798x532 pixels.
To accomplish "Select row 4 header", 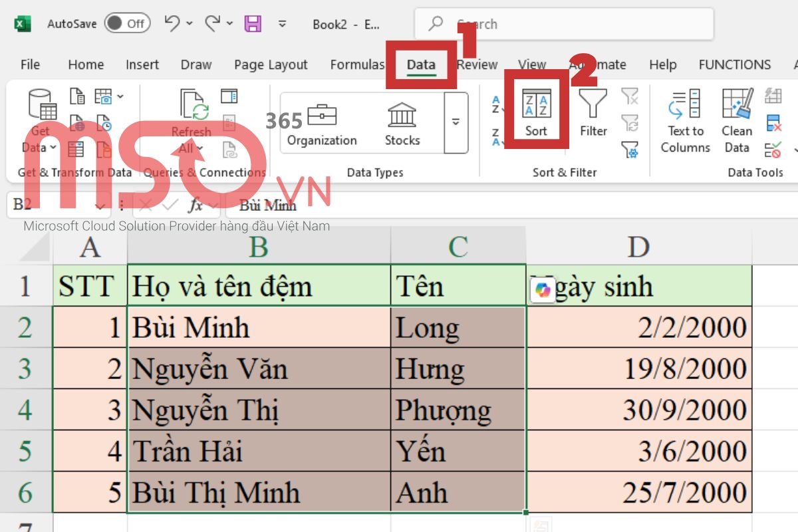I will tap(25, 410).
